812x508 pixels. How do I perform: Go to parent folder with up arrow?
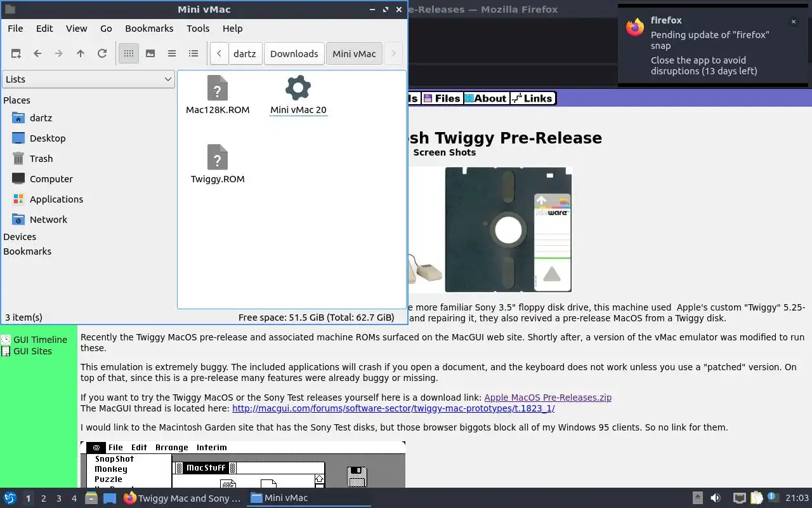pos(81,54)
